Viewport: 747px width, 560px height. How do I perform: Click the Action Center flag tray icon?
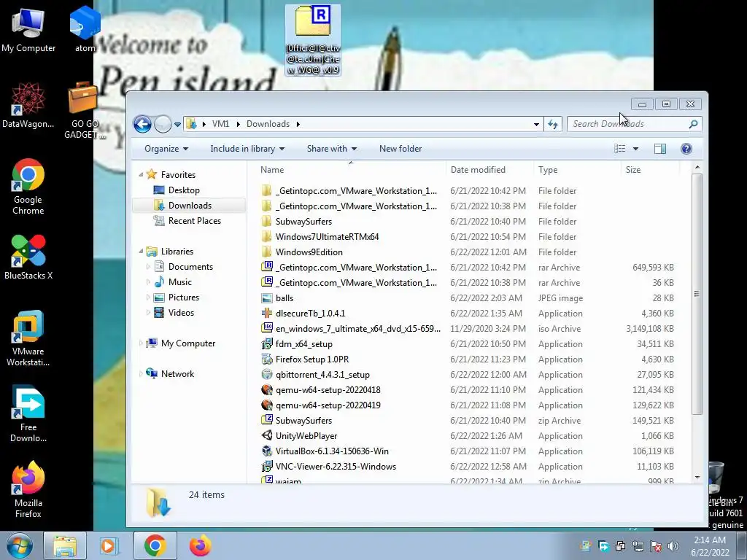pos(656,546)
